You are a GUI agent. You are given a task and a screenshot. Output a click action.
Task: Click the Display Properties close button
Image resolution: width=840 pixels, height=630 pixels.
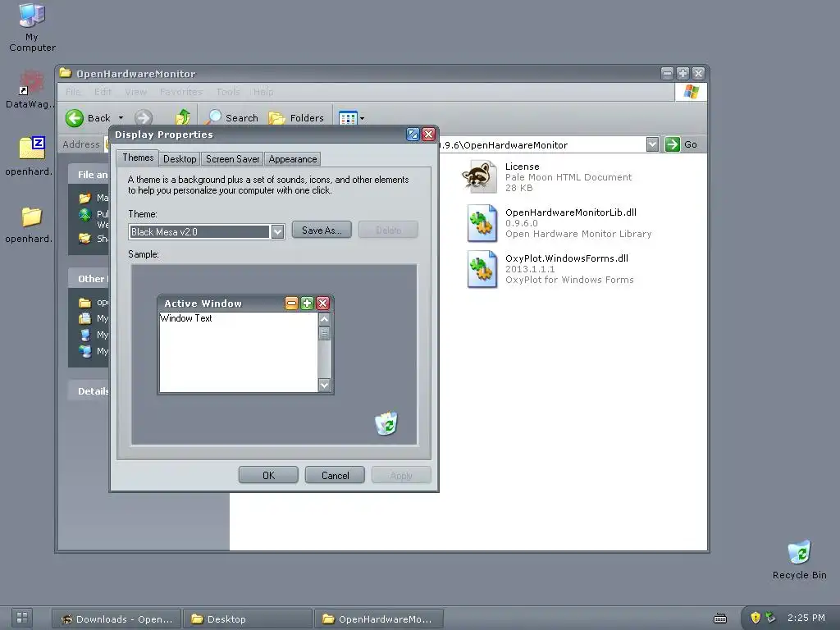click(x=428, y=135)
